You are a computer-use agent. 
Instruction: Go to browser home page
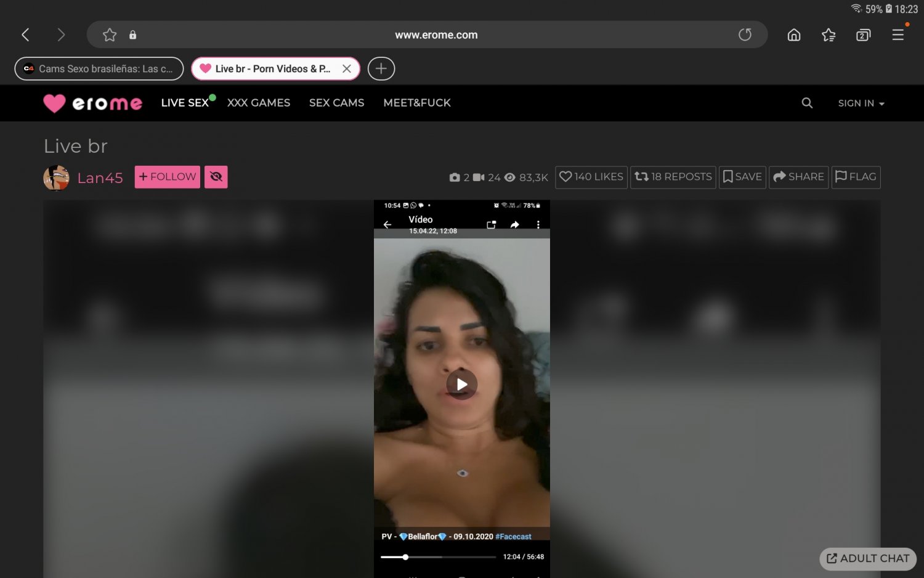coord(794,35)
